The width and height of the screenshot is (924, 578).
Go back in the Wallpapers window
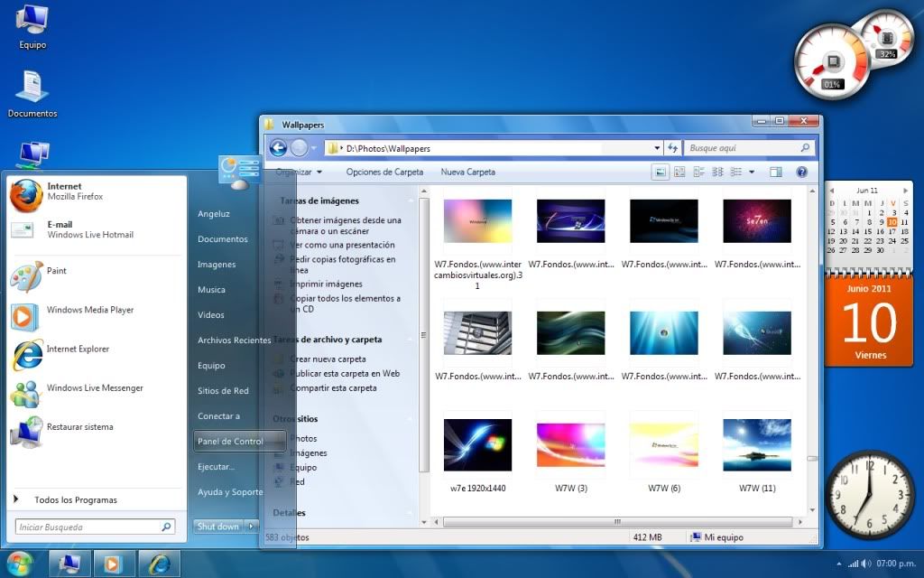(x=278, y=148)
